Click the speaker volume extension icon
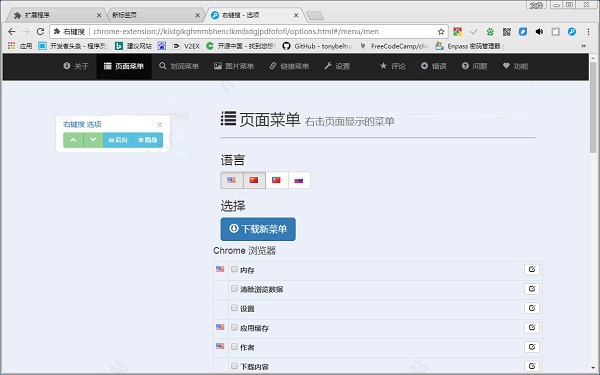 [539, 32]
